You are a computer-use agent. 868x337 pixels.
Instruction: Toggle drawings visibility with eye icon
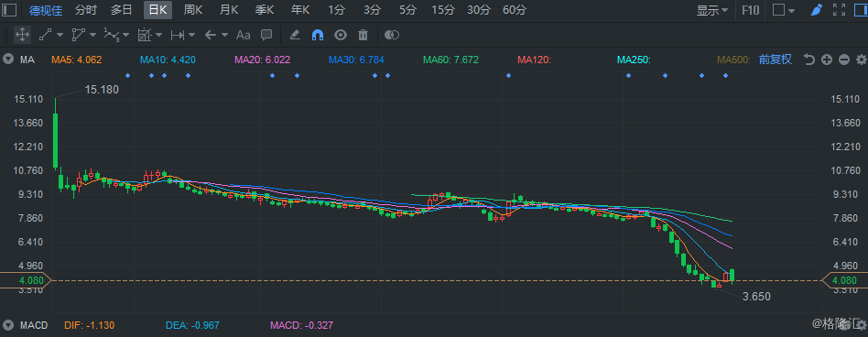click(341, 35)
